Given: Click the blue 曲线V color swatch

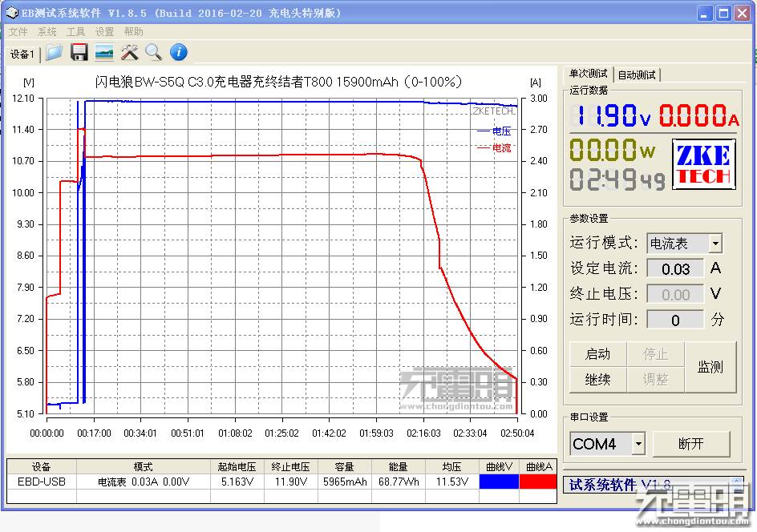Looking at the screenshot, I should [500, 482].
